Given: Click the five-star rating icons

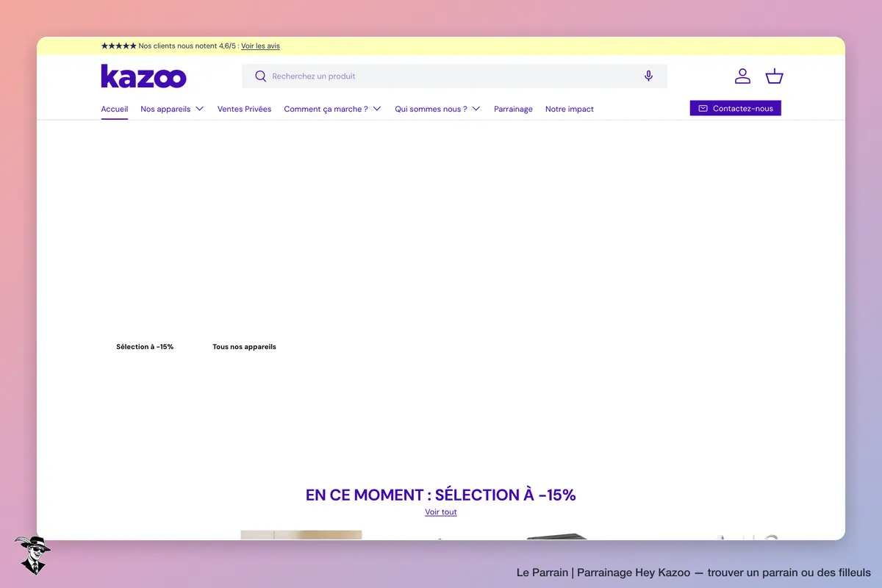Looking at the screenshot, I should pyautogui.click(x=118, y=46).
